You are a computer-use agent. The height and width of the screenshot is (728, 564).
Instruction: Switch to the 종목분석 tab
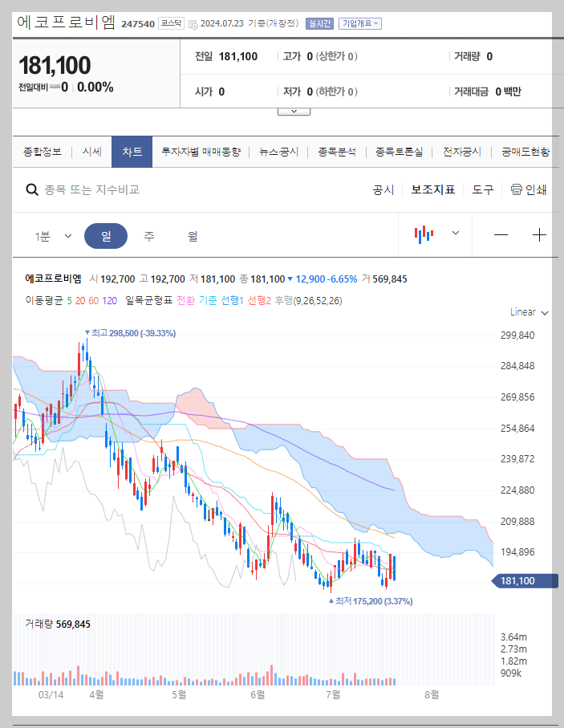pos(335,152)
